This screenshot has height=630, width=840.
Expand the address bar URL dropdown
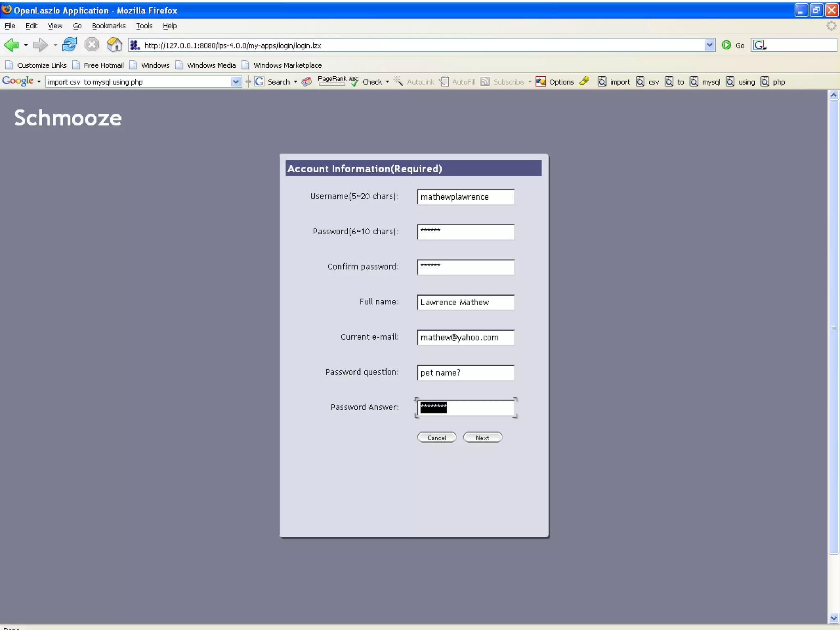pyautogui.click(x=710, y=45)
